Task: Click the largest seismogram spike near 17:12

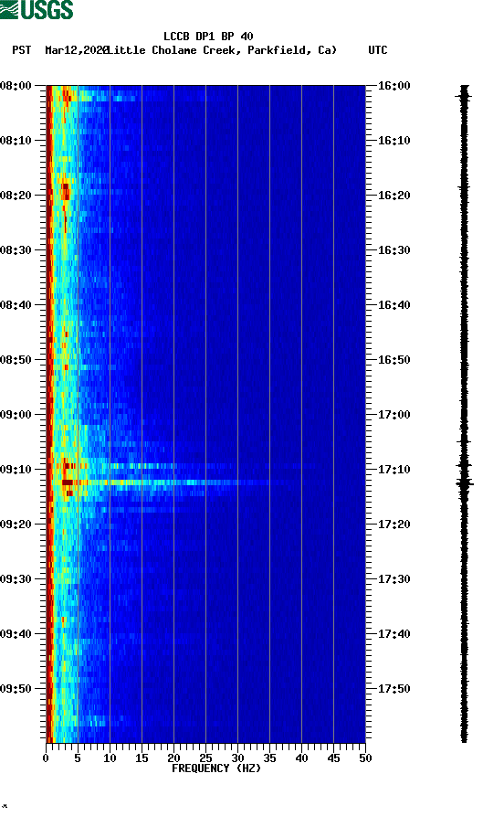Action: [465, 483]
